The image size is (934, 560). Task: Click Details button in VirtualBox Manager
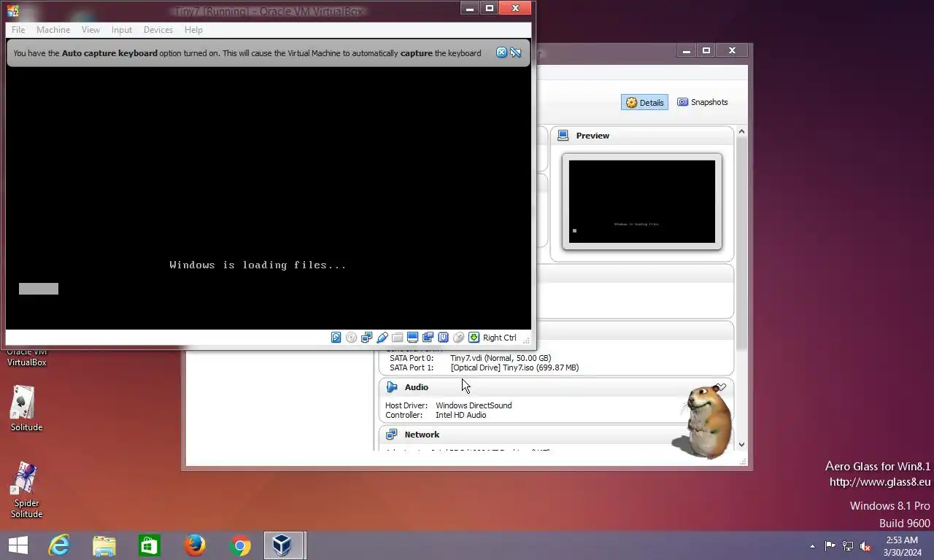(644, 102)
